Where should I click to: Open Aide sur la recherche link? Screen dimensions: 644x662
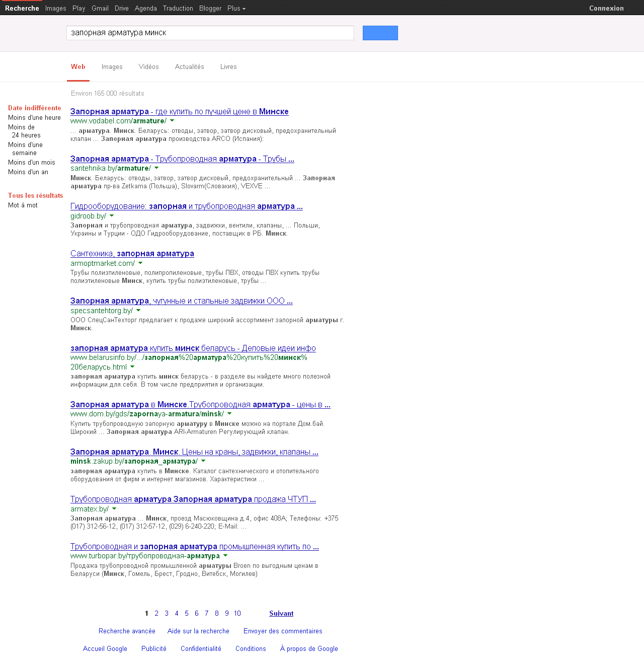point(198,631)
